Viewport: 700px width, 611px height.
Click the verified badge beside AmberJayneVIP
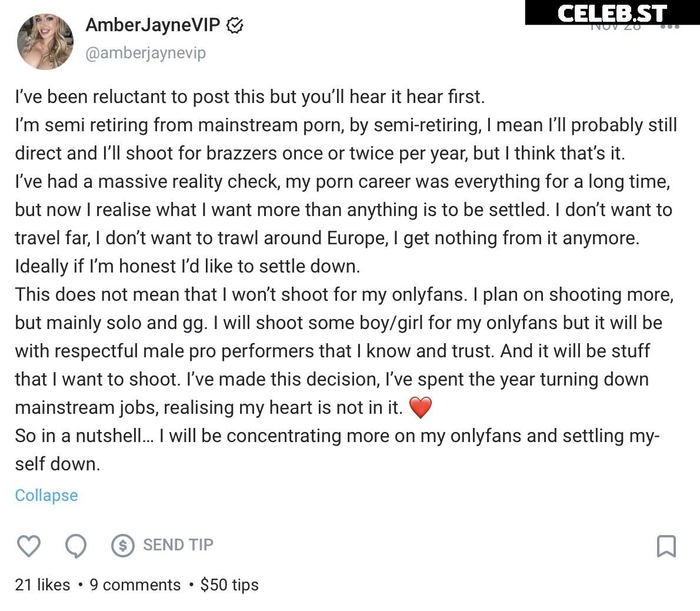click(x=235, y=25)
